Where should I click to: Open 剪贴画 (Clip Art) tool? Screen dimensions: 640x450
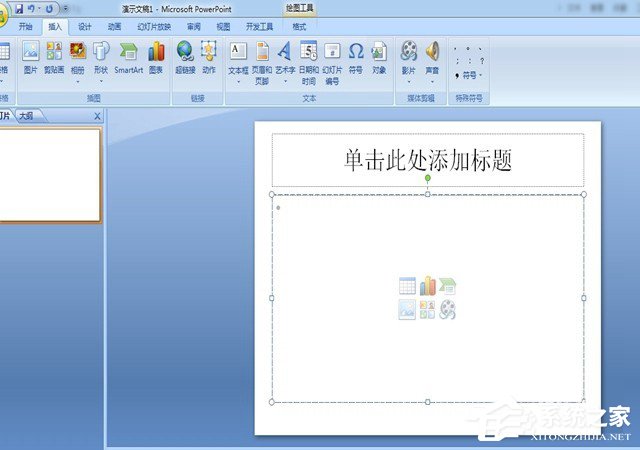[54, 56]
